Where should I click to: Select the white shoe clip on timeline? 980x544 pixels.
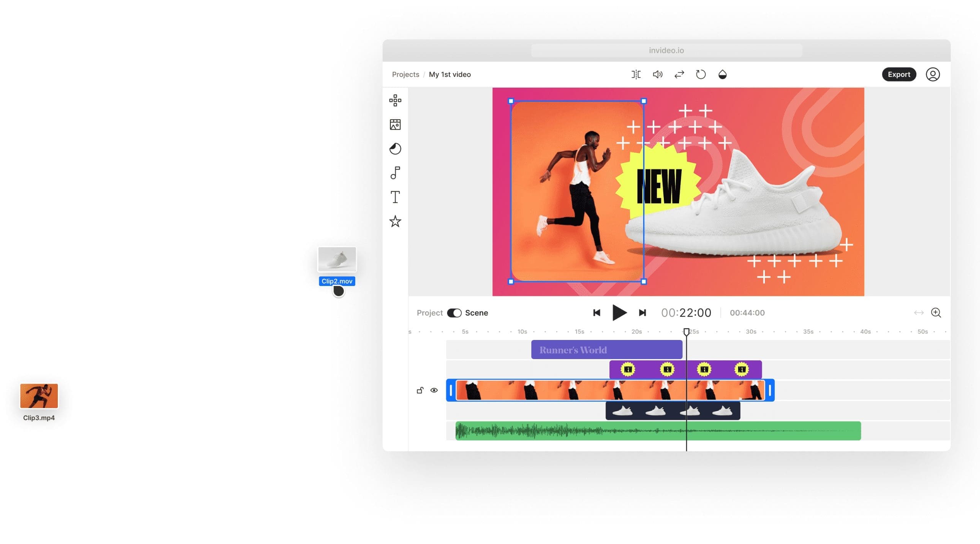673,411
